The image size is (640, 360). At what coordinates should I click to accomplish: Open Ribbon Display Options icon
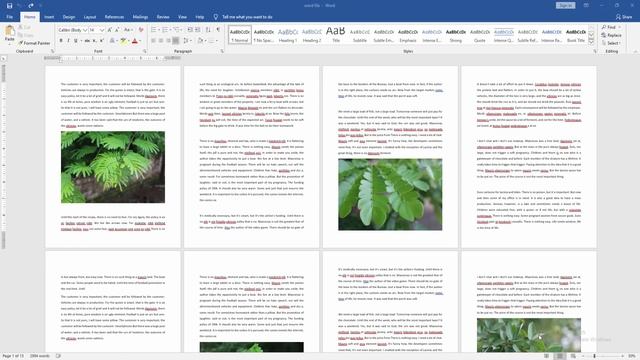point(586,5)
